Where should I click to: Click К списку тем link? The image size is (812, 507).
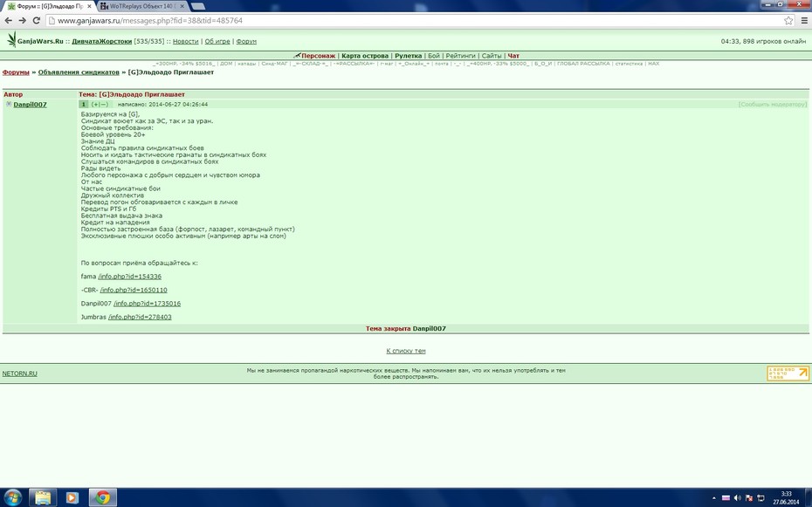tap(406, 351)
